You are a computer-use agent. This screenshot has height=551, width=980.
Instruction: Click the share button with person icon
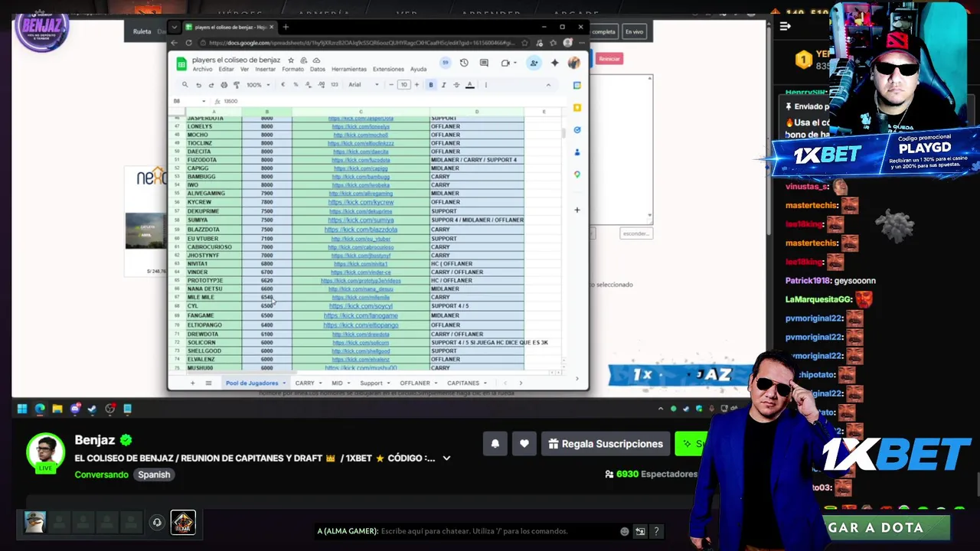coord(534,63)
